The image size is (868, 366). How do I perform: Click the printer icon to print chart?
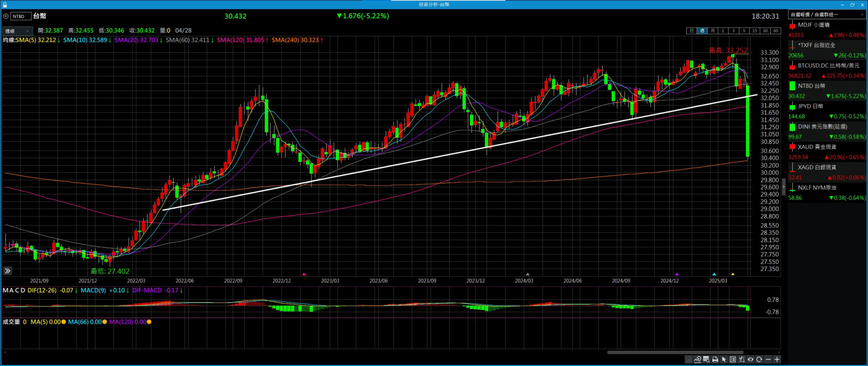715,359
